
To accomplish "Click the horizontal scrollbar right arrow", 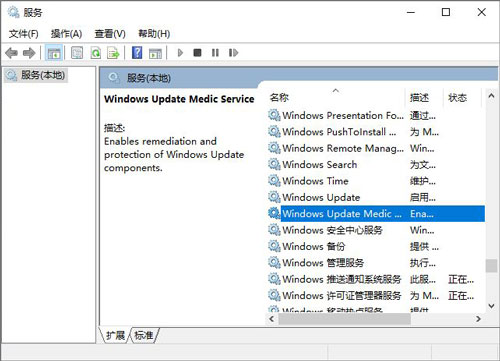I will pos(479,319).
